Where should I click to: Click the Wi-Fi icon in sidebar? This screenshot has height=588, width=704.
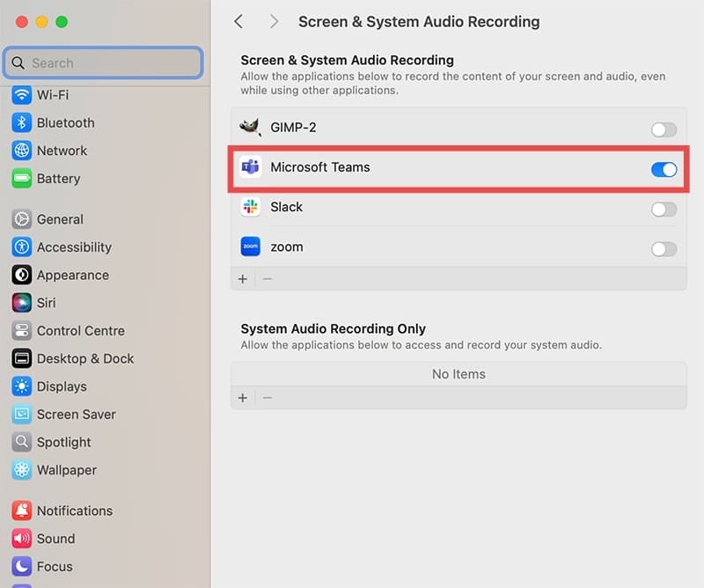22,95
